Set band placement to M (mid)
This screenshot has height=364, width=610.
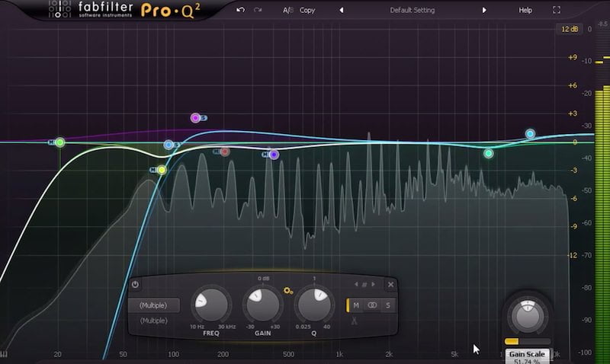tap(356, 305)
